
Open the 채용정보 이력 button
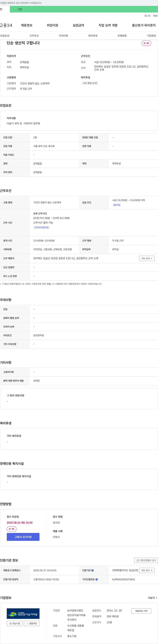click(141, 611)
